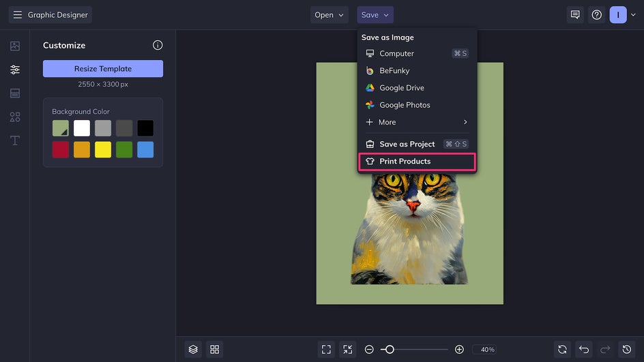This screenshot has width=644, height=362.
Task: Collapse the Save dropdown menu
Action: click(x=375, y=15)
